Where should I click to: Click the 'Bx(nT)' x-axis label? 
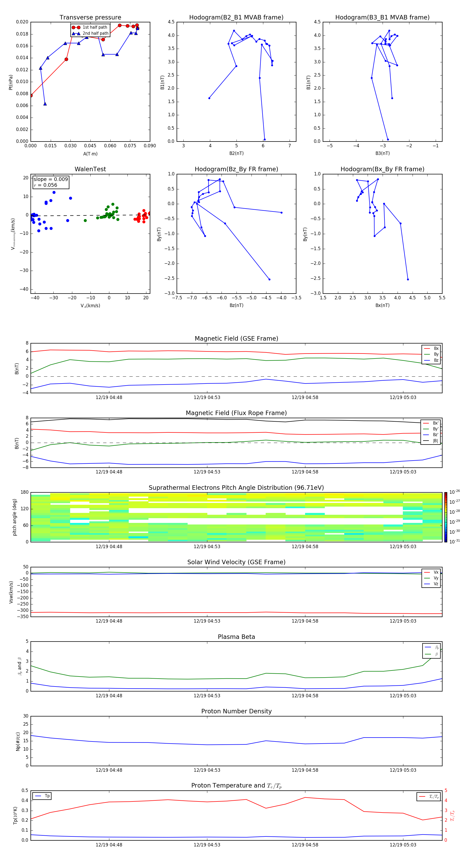382,305
